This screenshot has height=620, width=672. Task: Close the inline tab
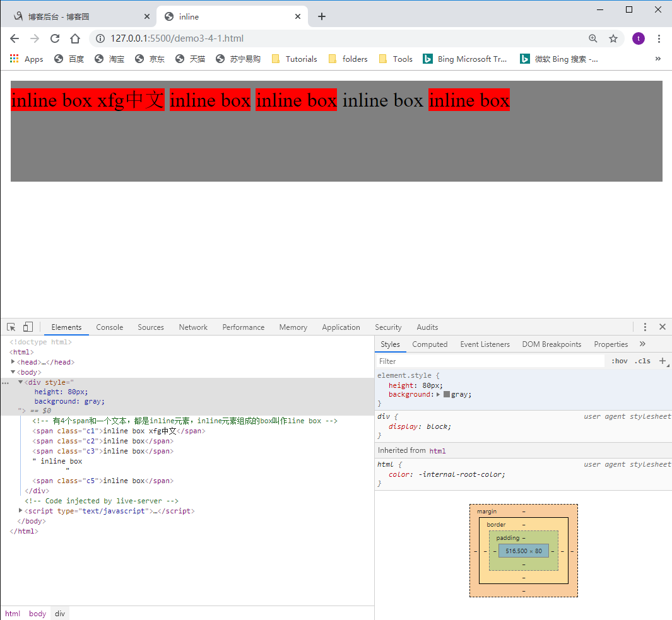click(x=298, y=16)
